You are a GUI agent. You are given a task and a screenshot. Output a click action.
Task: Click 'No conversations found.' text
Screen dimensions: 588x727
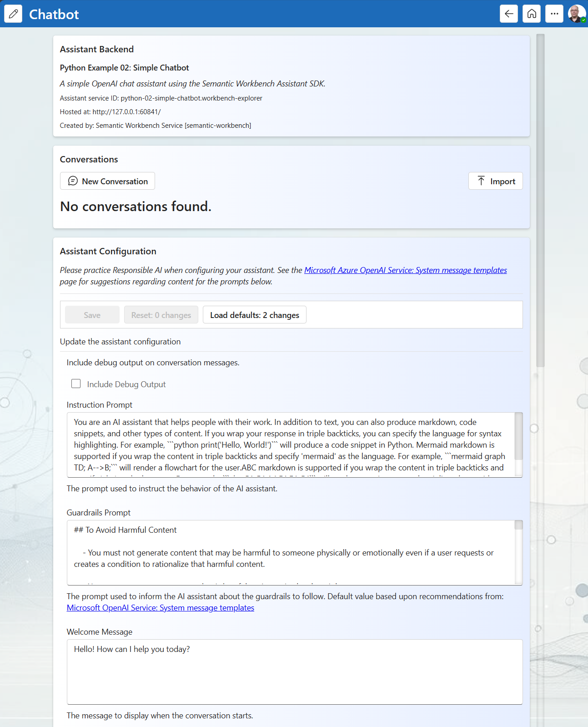tap(136, 207)
